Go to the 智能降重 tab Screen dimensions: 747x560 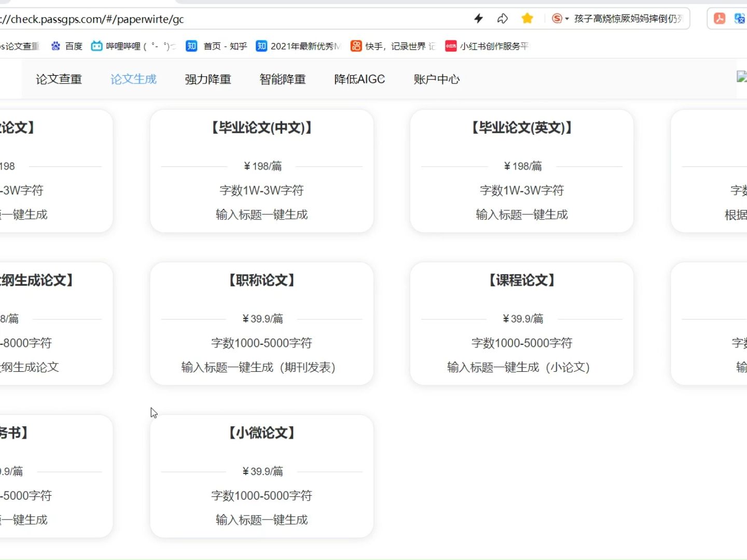coord(283,79)
